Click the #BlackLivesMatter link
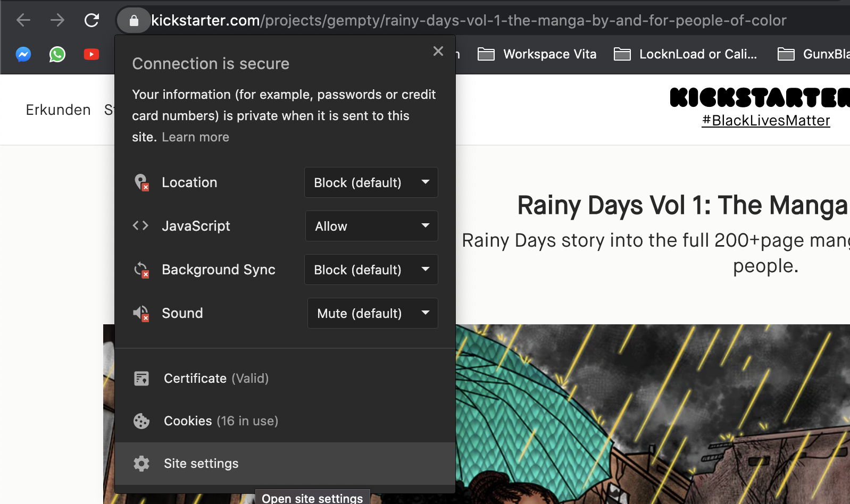The image size is (850, 504). tap(766, 121)
